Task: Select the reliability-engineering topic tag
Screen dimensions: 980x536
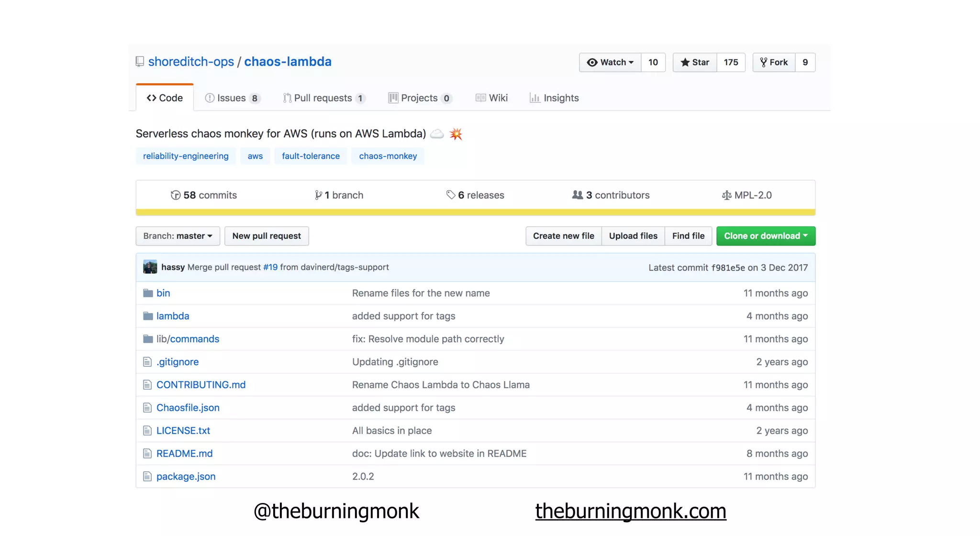Action: point(186,156)
